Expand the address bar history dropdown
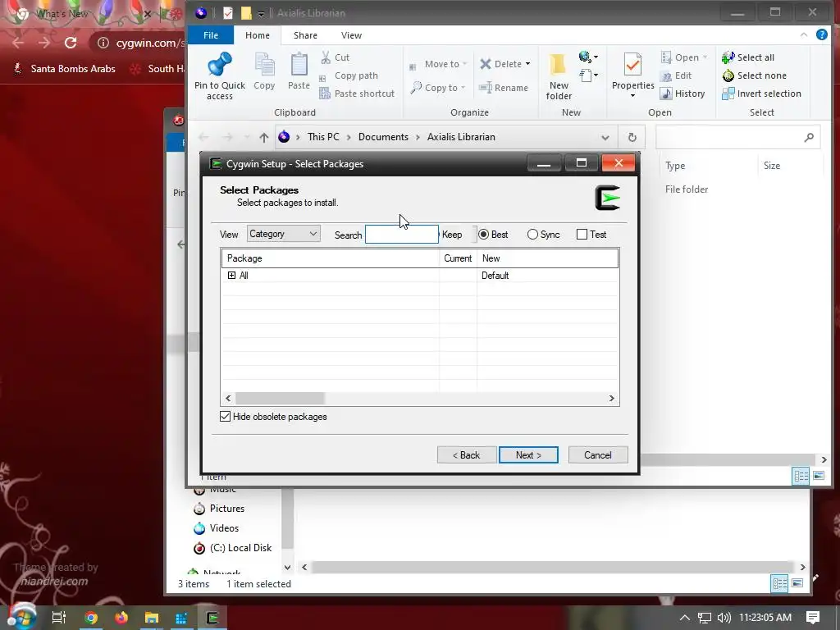Viewport: 840px width, 630px height. pyautogui.click(x=605, y=138)
